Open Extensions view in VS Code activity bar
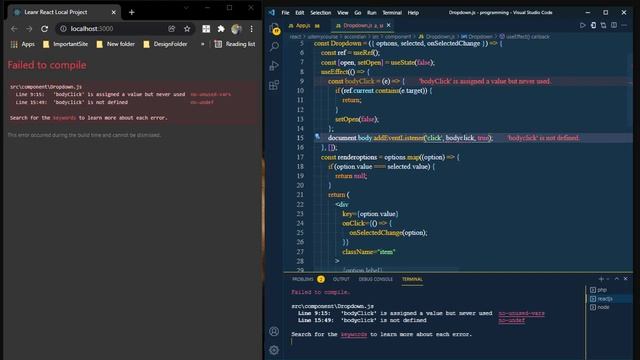 pyautogui.click(x=274, y=85)
